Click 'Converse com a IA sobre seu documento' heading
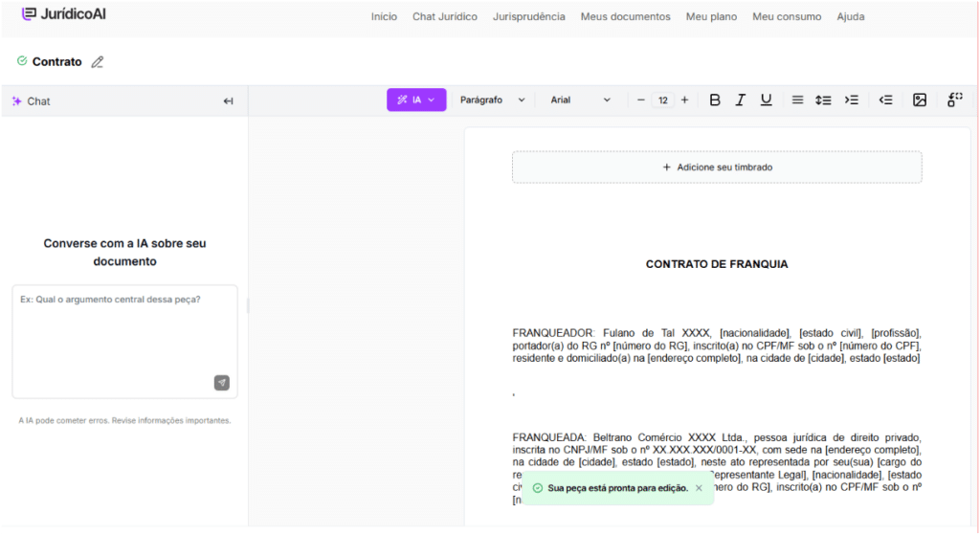This screenshot has width=980, height=535. pos(125,253)
